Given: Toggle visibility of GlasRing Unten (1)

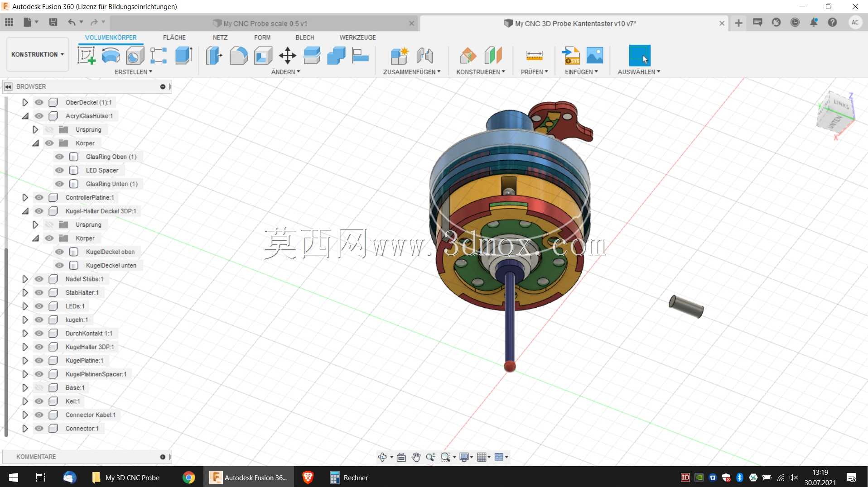Looking at the screenshot, I should tap(59, 184).
